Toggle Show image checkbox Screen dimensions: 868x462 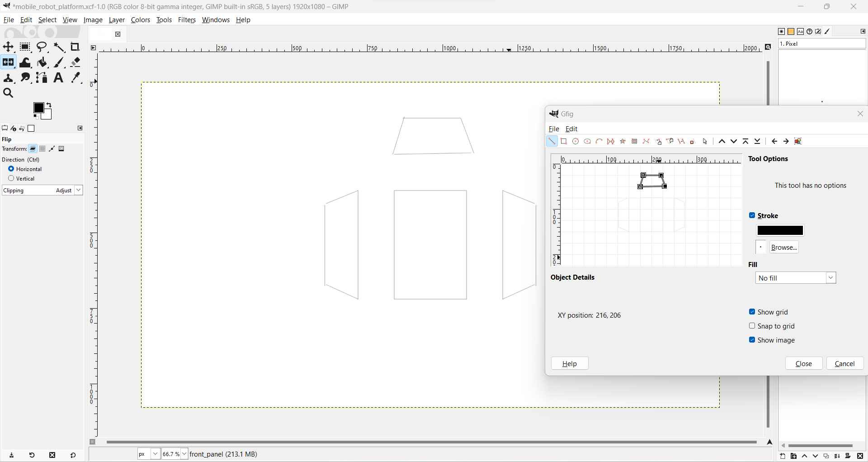point(752,340)
